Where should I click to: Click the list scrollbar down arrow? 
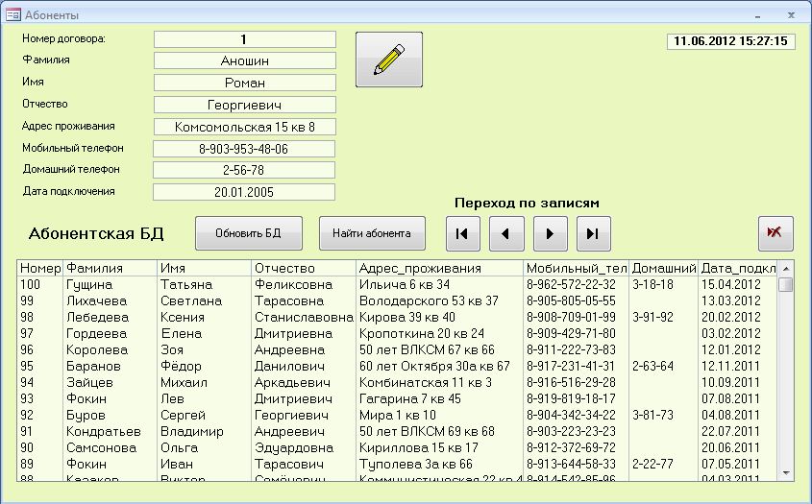(x=786, y=473)
